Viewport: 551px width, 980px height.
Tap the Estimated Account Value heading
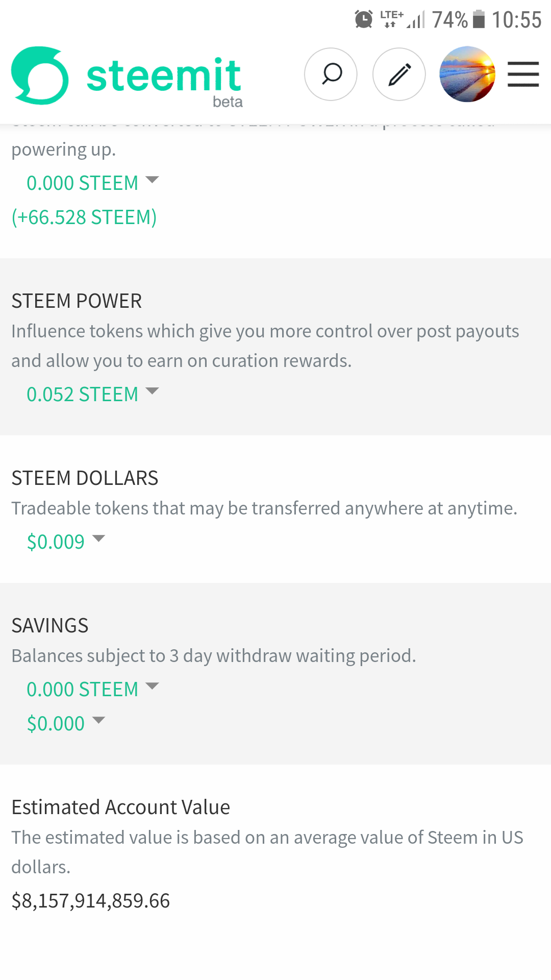(x=120, y=807)
